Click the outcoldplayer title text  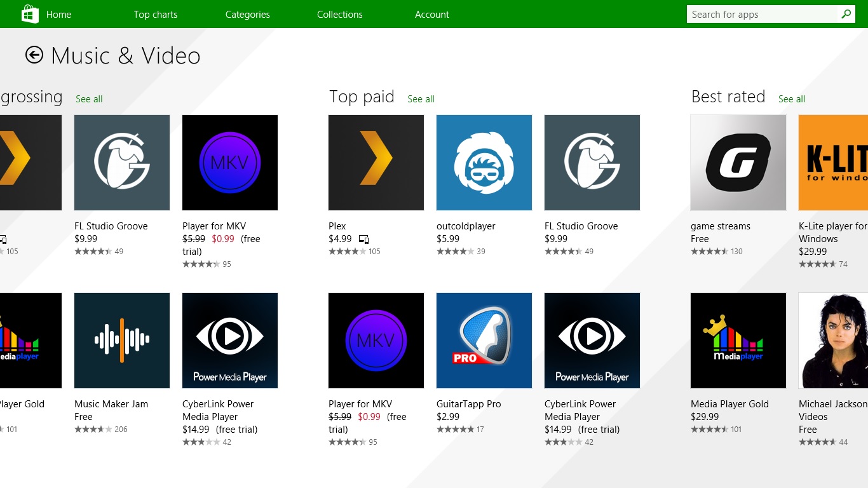pyautogui.click(x=466, y=226)
